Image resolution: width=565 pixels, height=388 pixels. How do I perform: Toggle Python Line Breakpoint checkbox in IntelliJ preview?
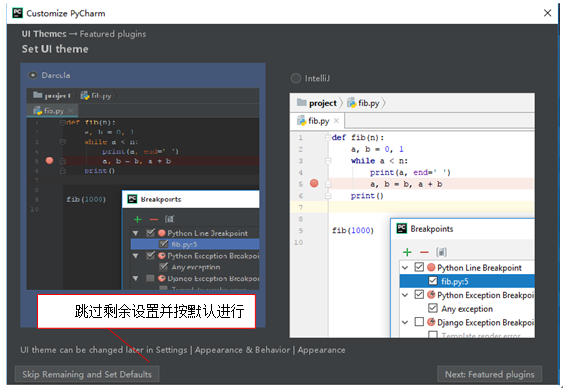click(419, 267)
